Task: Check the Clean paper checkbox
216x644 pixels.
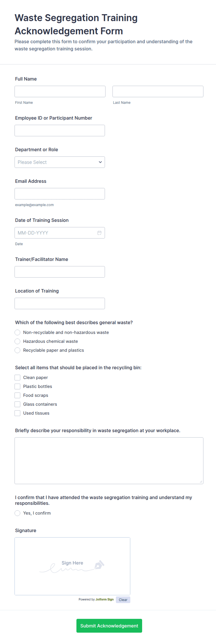Action: pyautogui.click(x=18, y=378)
